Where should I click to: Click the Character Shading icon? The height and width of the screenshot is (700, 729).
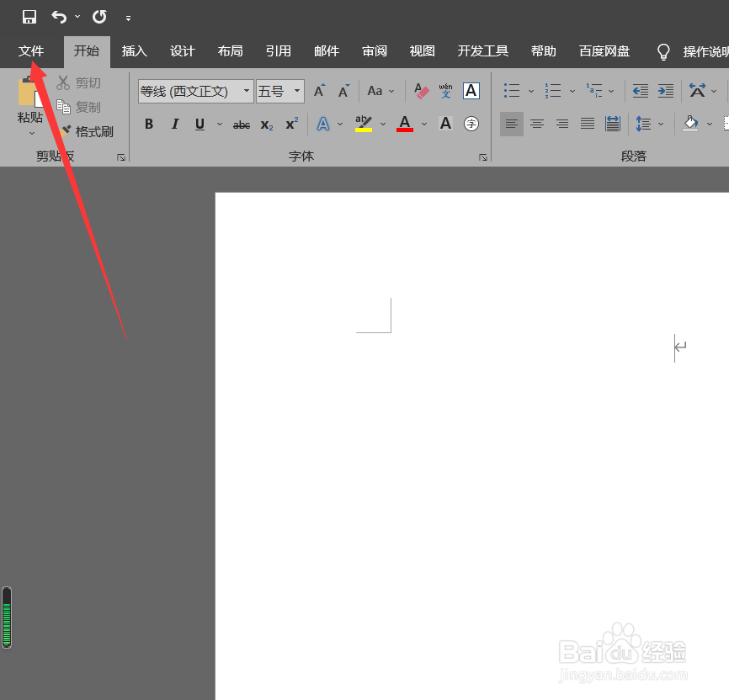[x=445, y=124]
